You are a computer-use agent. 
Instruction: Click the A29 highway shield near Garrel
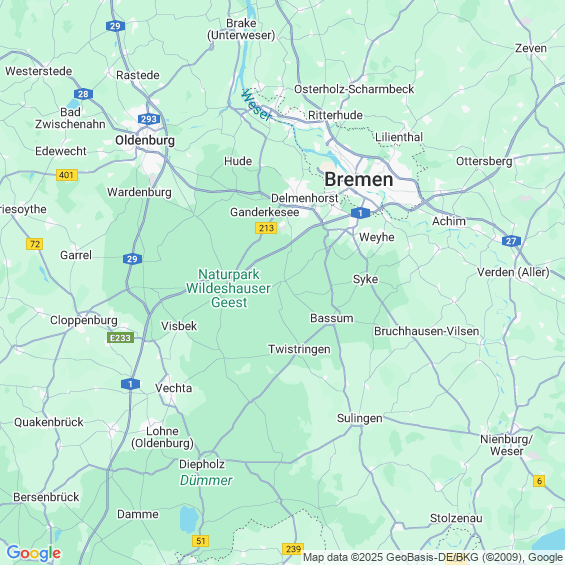(132, 259)
